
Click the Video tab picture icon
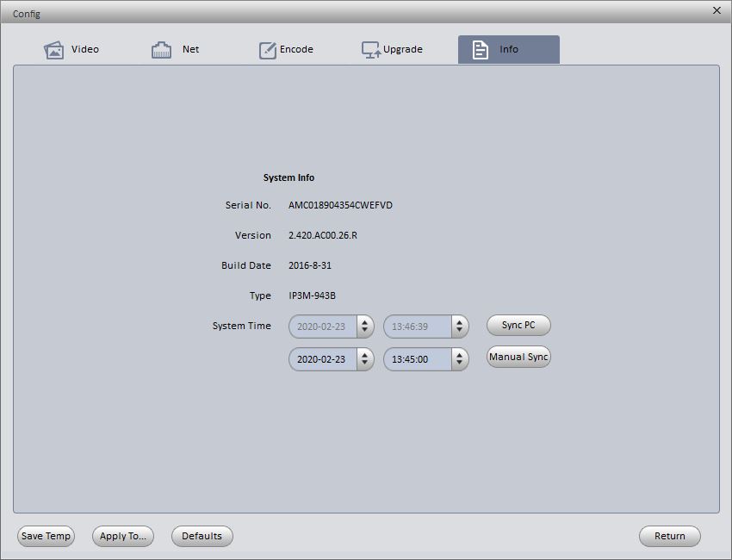point(53,49)
